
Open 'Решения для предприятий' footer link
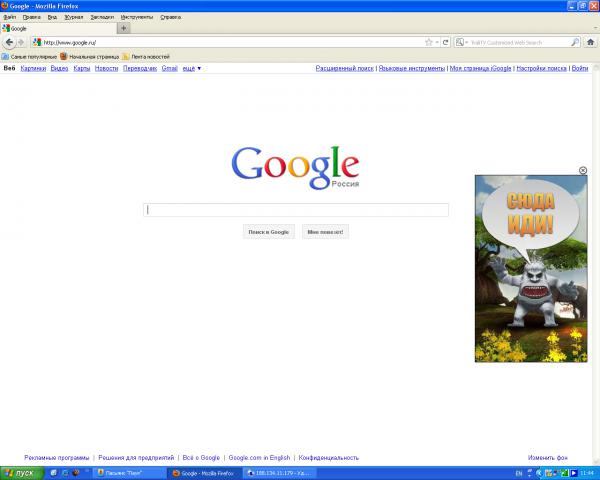[136, 458]
